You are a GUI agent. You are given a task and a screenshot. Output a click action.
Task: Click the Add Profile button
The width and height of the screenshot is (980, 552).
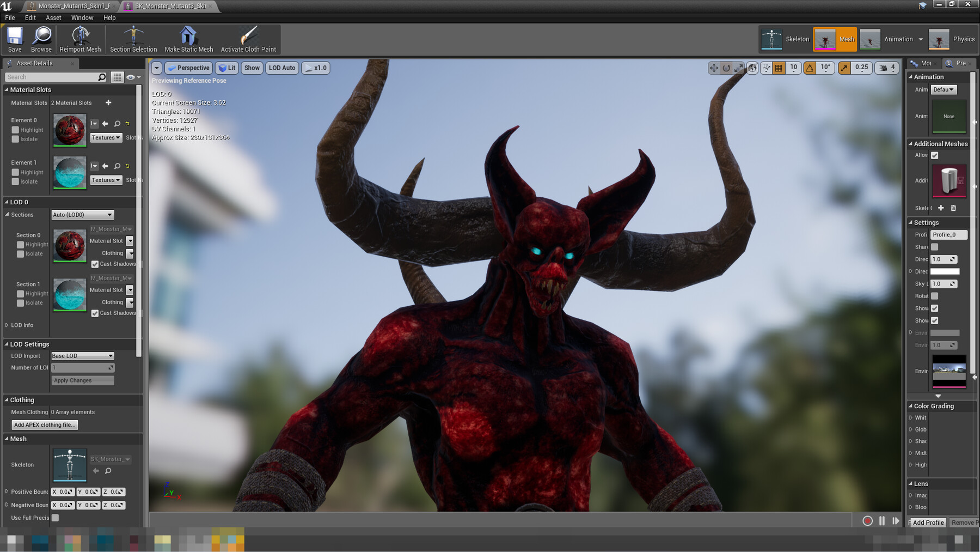tap(928, 522)
